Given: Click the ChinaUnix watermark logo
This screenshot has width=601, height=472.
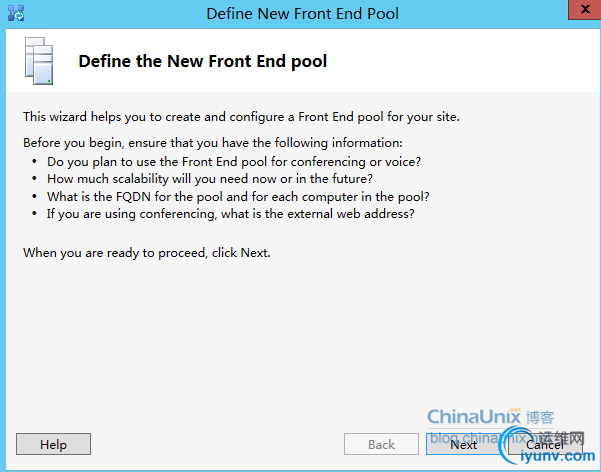Looking at the screenshot, I should click(x=474, y=416).
